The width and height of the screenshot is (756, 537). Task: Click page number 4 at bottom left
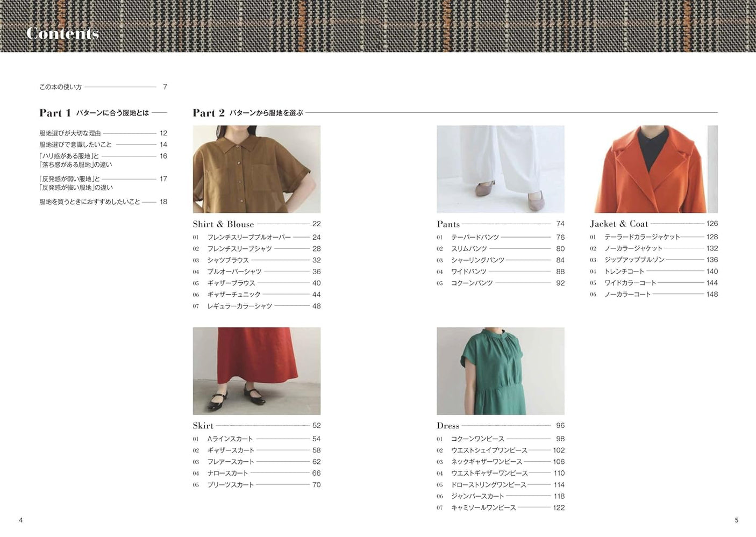pos(20,520)
